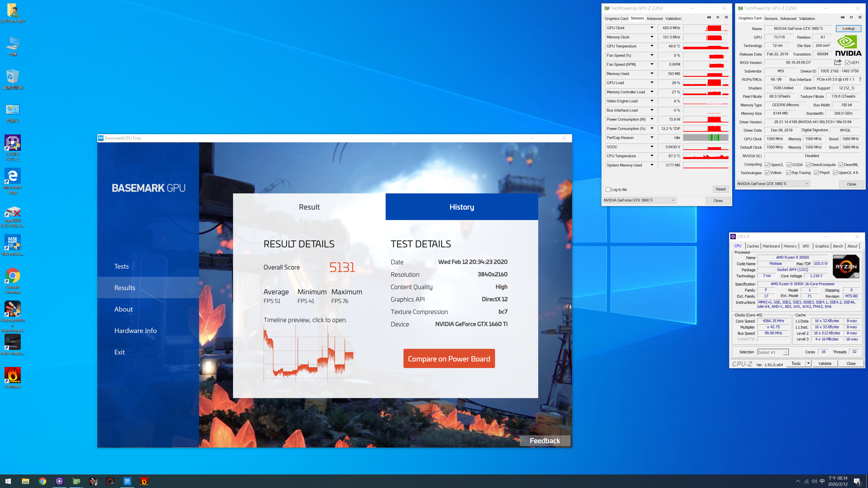Click the Bus Interface question mark icon
Image resolution: width=868 pixels, height=488 pixels.
point(860,80)
